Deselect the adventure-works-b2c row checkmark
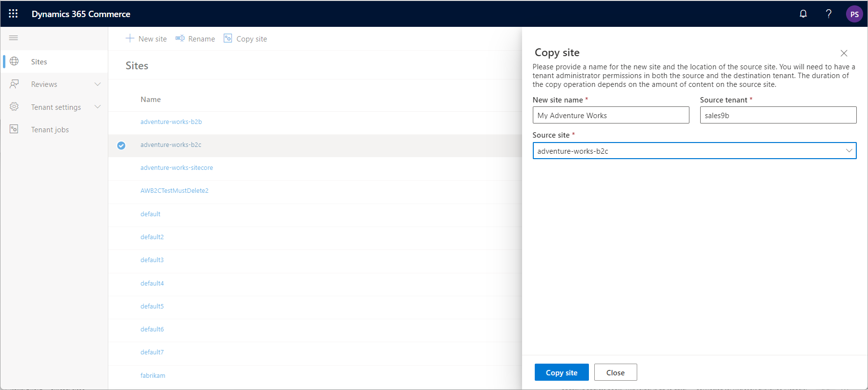Viewport: 868px width, 390px height. click(x=121, y=145)
